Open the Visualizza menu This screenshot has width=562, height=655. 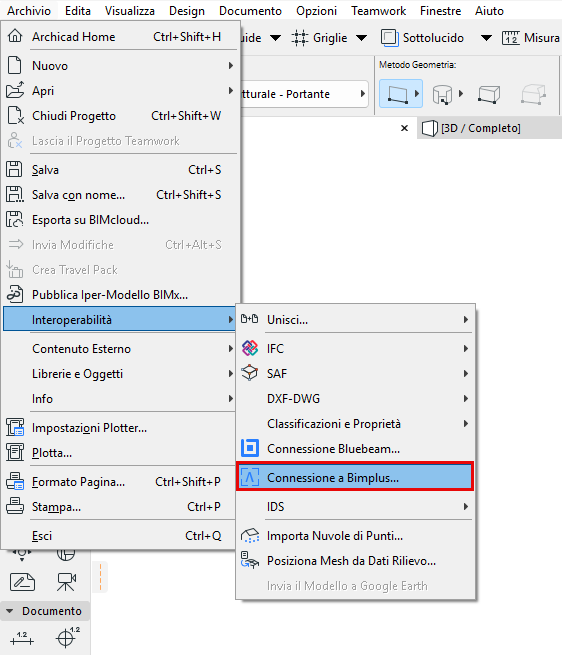click(130, 10)
